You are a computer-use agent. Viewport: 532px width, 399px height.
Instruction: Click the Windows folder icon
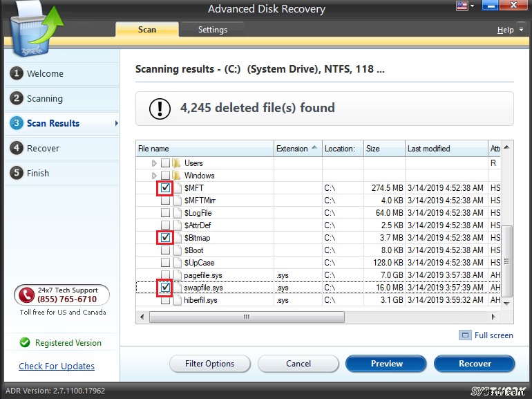[x=178, y=176]
